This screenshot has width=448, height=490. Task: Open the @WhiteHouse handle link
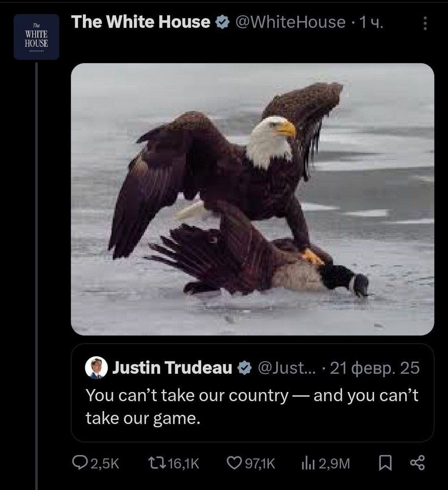(290, 22)
